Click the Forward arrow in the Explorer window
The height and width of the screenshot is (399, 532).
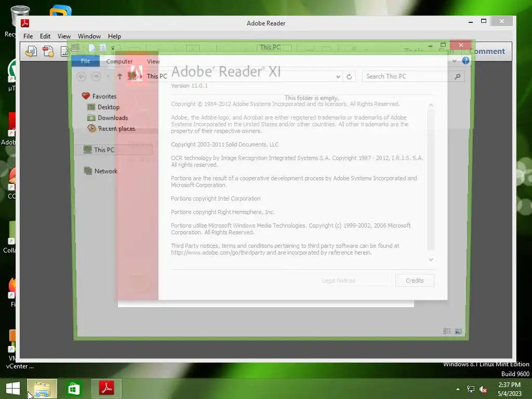pos(96,76)
